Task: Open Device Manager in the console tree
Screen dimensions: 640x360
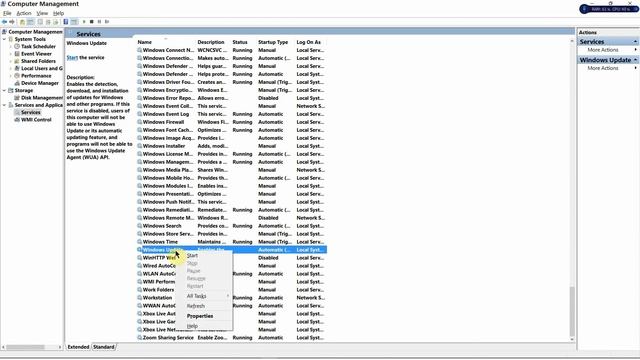Action: (40, 83)
